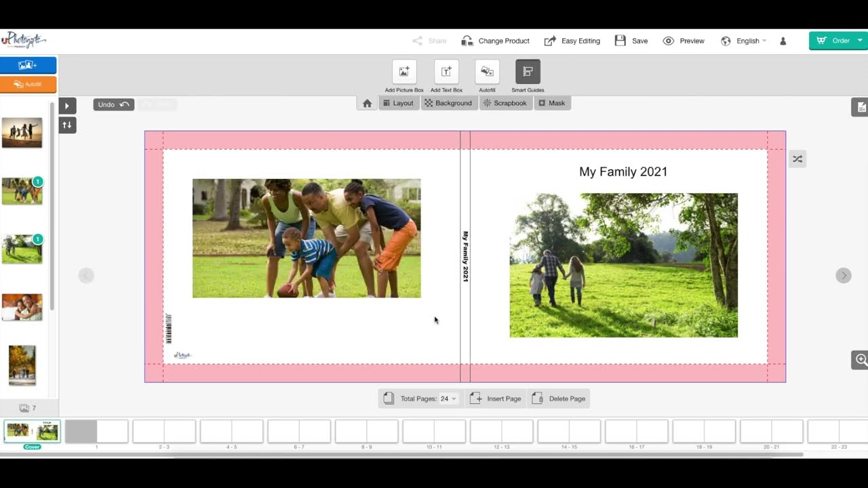Toggle the Background panel
This screenshot has width=868, height=488.
click(448, 102)
